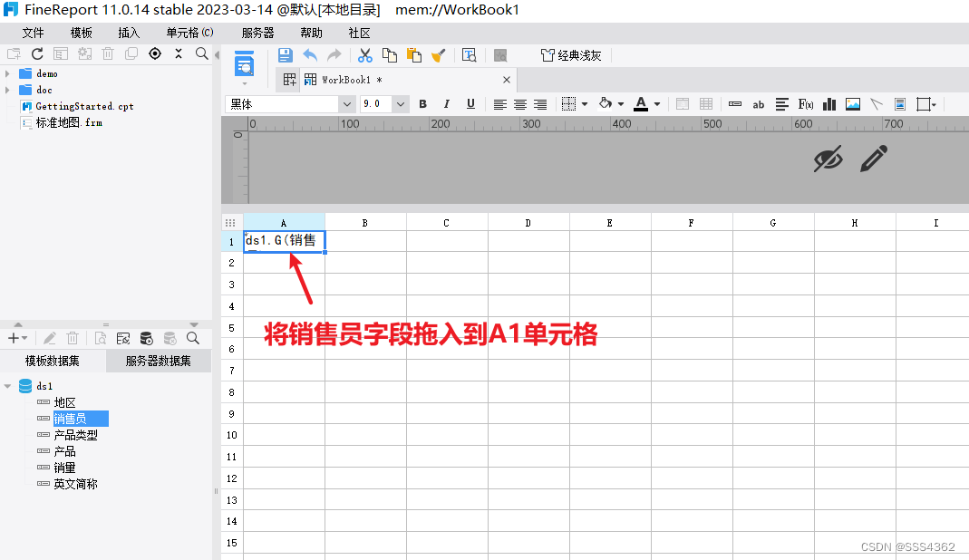Cut the selected cell content
Viewport: 969px width, 560px height.
pos(365,55)
